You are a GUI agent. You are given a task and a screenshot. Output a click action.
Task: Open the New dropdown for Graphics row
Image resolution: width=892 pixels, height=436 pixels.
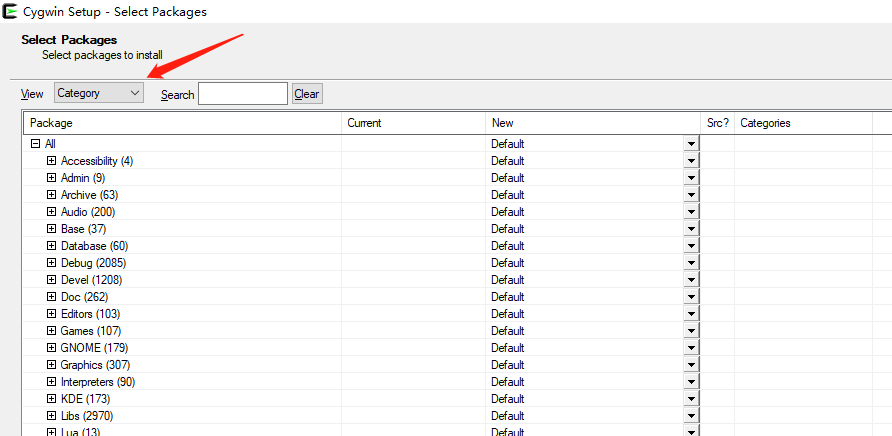click(x=691, y=365)
